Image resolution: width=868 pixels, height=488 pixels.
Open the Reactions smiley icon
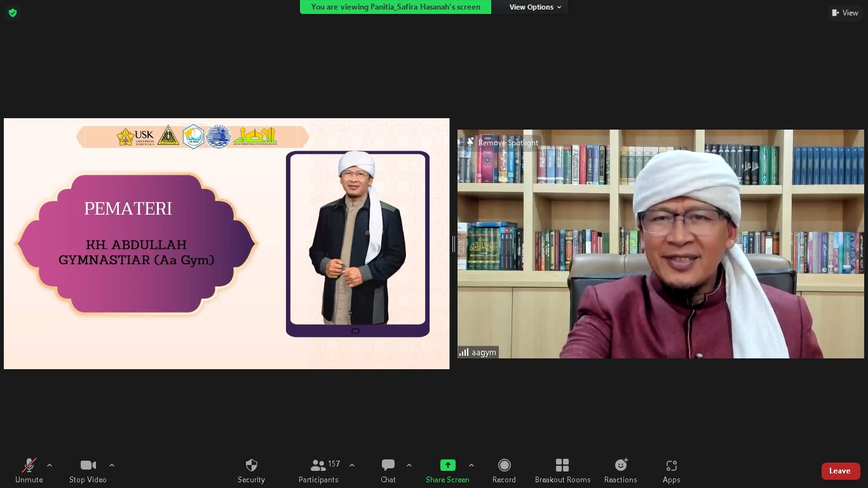[620, 466]
